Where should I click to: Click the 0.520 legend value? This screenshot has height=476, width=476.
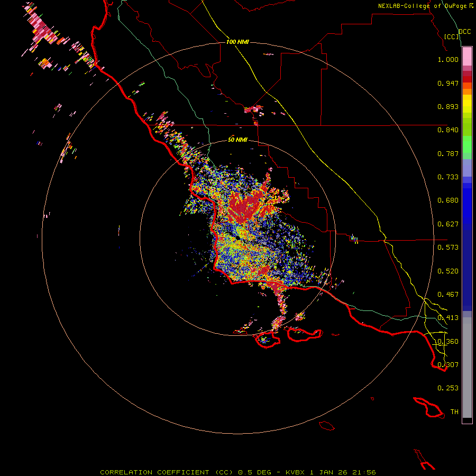[x=448, y=271]
